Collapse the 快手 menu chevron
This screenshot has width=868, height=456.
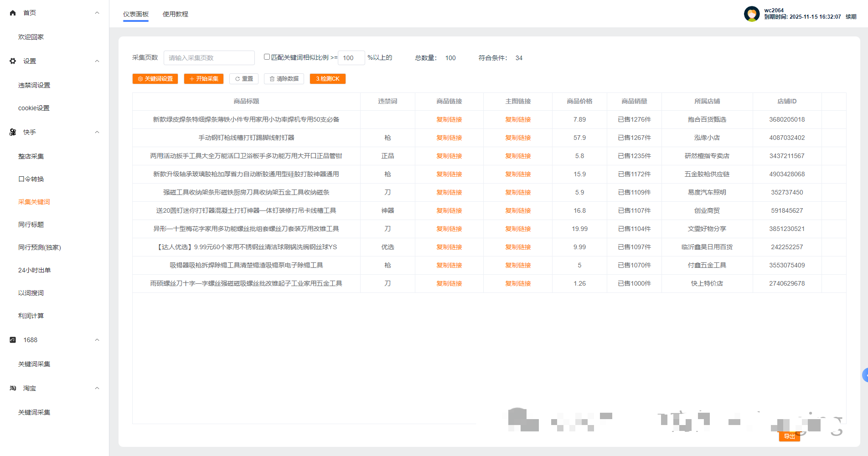97,132
